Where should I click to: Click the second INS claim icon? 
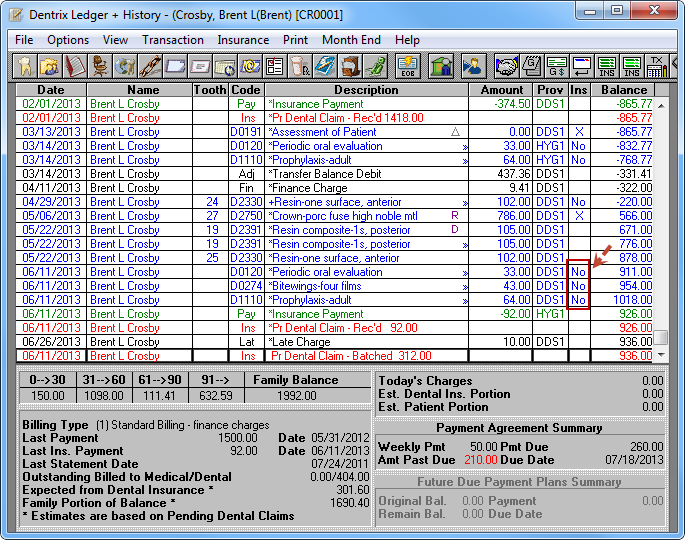(632, 66)
